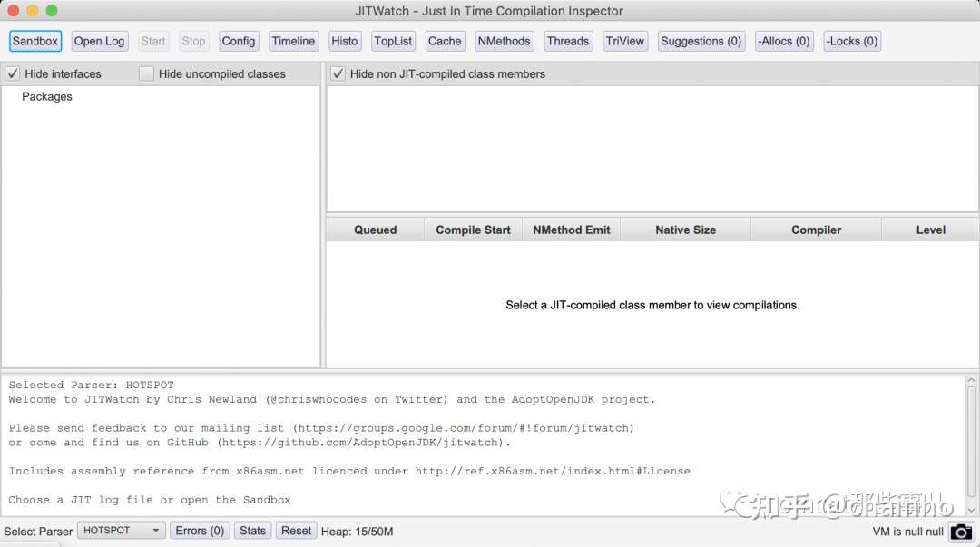Maximize window with green button
980x547 pixels.
point(52,11)
